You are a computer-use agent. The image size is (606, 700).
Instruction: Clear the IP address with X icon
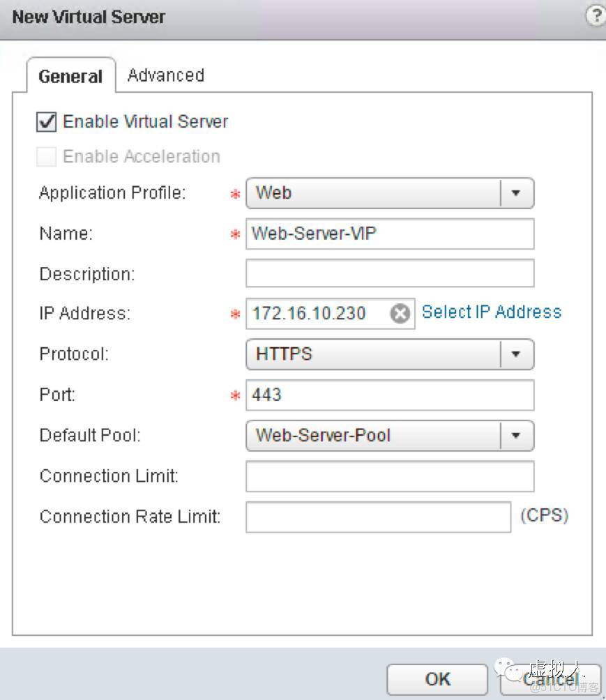(400, 314)
